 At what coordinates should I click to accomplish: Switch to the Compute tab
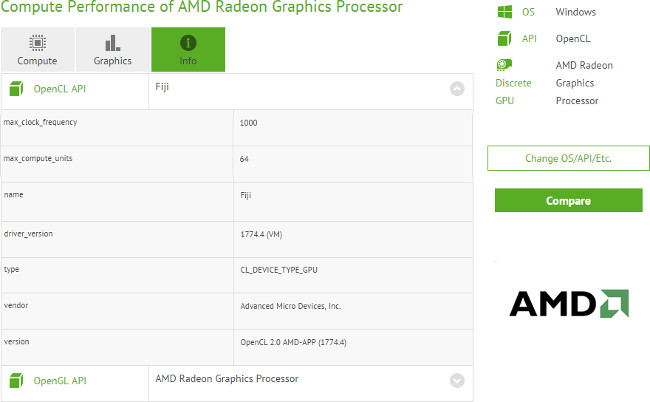pyautogui.click(x=37, y=50)
